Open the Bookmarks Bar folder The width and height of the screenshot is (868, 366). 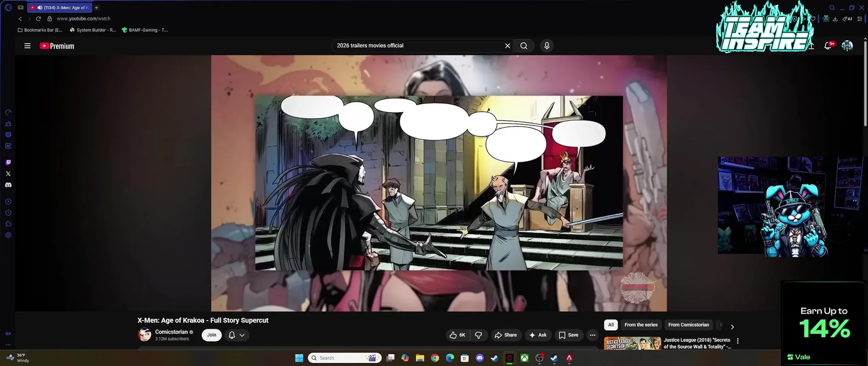coord(40,30)
